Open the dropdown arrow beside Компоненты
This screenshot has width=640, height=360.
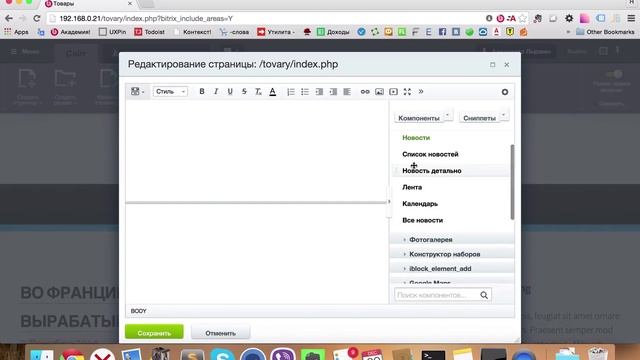click(x=448, y=116)
